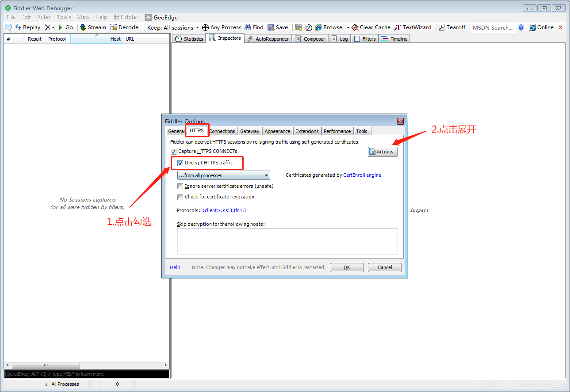The height and width of the screenshot is (392, 570).
Task: Sort sessions by Protocol column
Action: pyautogui.click(x=57, y=39)
